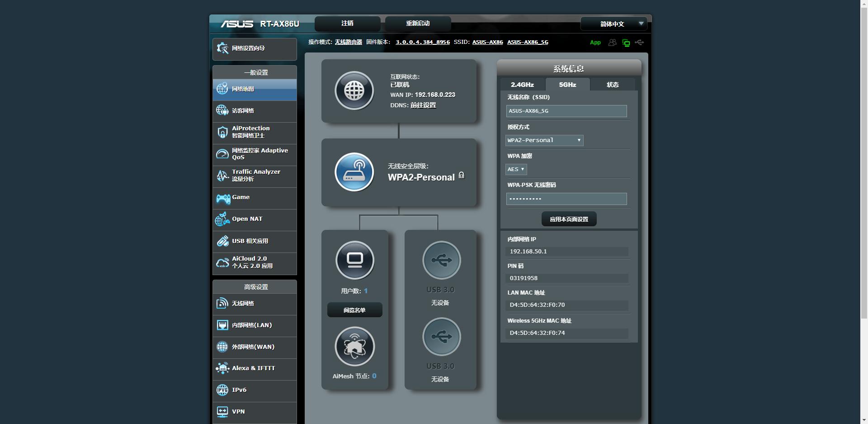868x424 pixels.
Task: Click the SSID name input field
Action: point(566,111)
